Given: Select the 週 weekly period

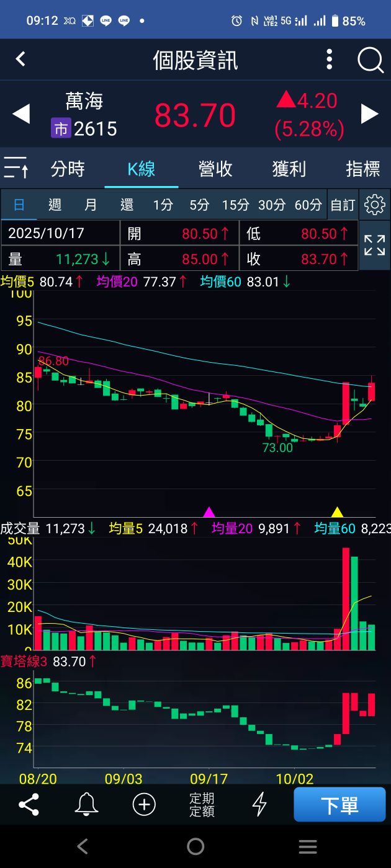Looking at the screenshot, I should pos(55,205).
